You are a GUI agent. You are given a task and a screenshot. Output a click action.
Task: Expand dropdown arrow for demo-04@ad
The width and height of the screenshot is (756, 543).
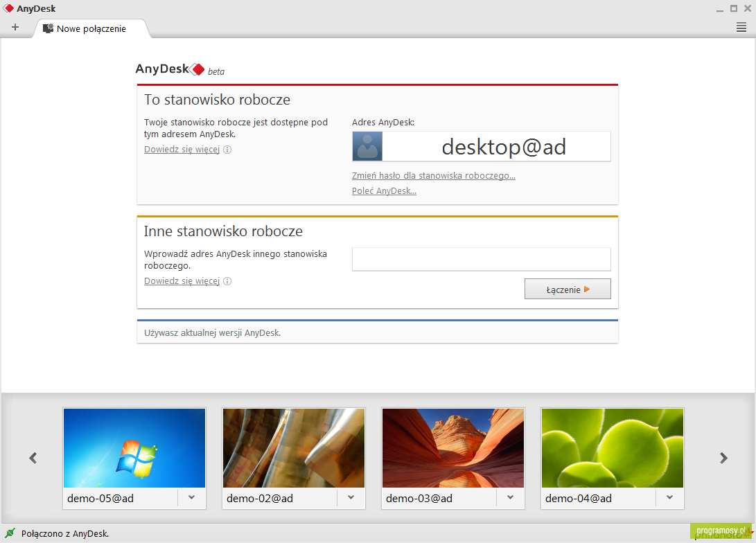pos(669,498)
